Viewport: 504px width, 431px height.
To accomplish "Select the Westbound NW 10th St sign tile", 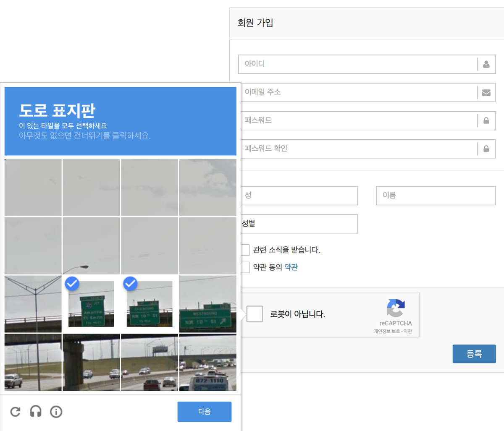I will [x=208, y=304].
